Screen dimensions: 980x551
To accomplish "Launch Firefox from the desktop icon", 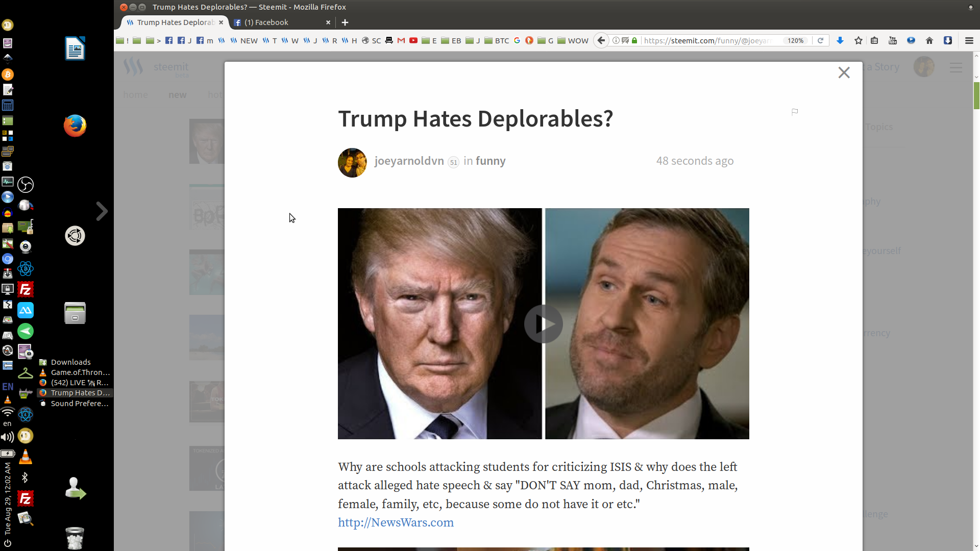I will coord(75,126).
